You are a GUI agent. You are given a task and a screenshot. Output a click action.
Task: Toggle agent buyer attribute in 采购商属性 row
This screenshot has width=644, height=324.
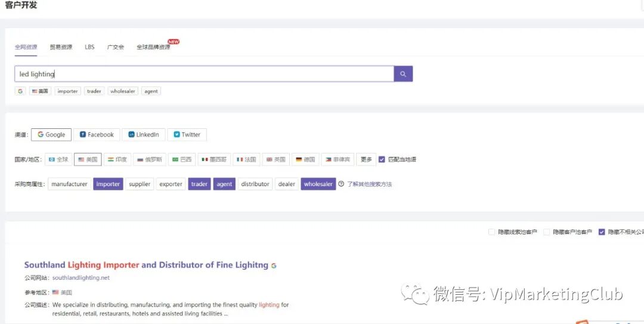224,184
